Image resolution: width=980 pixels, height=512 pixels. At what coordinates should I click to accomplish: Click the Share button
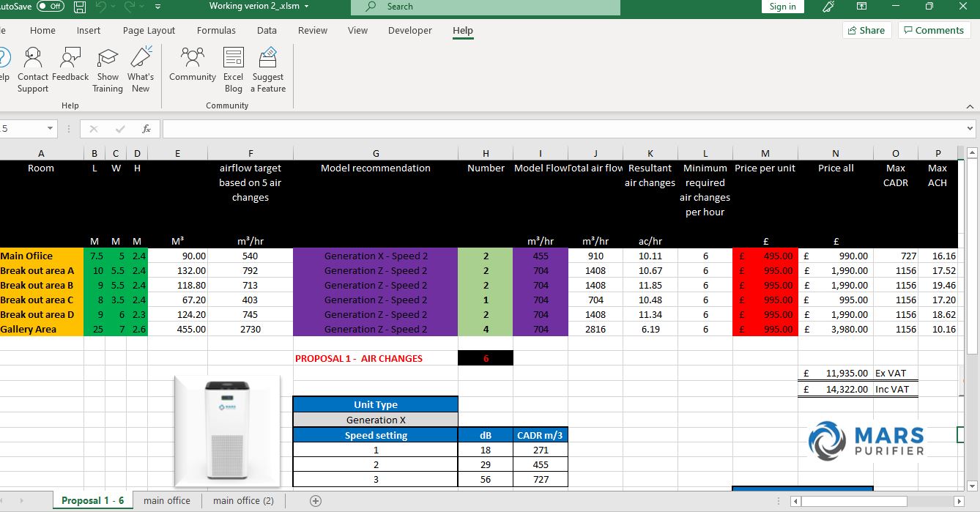(x=867, y=30)
